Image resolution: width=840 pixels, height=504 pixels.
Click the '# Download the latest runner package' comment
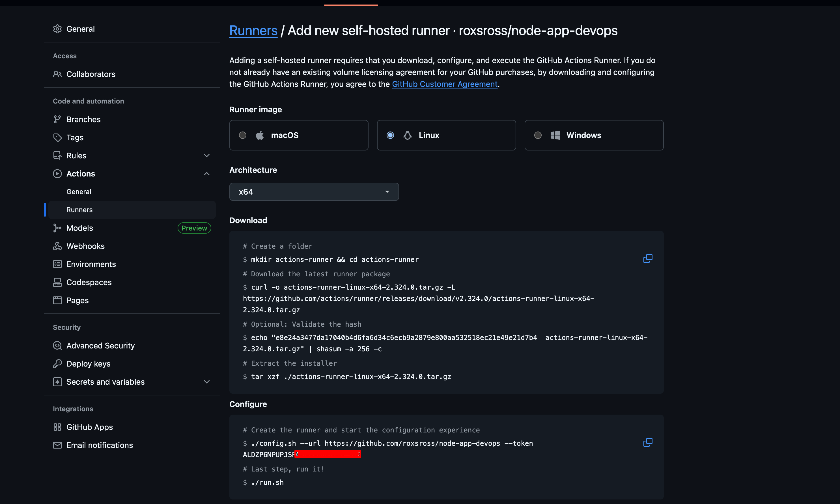pyautogui.click(x=316, y=274)
